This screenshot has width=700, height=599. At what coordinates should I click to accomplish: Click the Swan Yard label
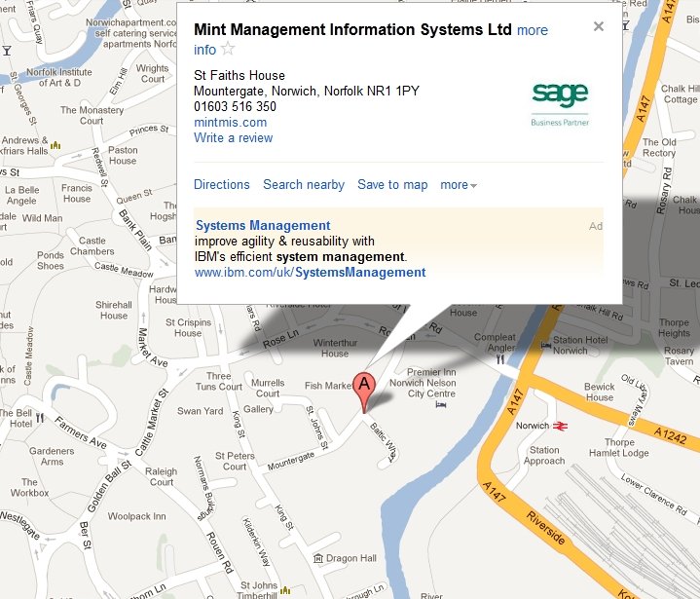click(200, 411)
